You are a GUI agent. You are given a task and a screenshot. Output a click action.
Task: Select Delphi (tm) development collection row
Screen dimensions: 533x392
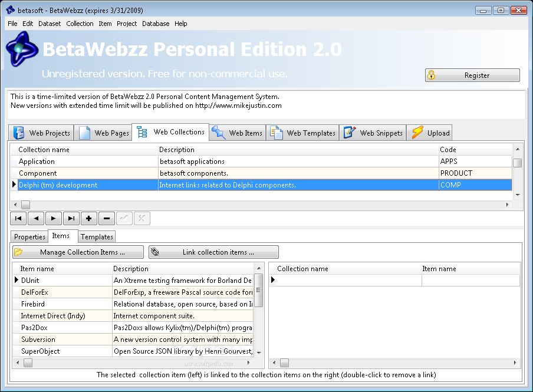click(261, 185)
